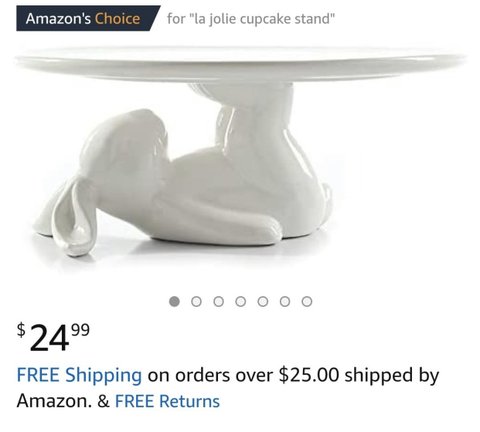The image size is (480, 432).
Task: Select the first filled image carousel dot
Action: tap(174, 302)
